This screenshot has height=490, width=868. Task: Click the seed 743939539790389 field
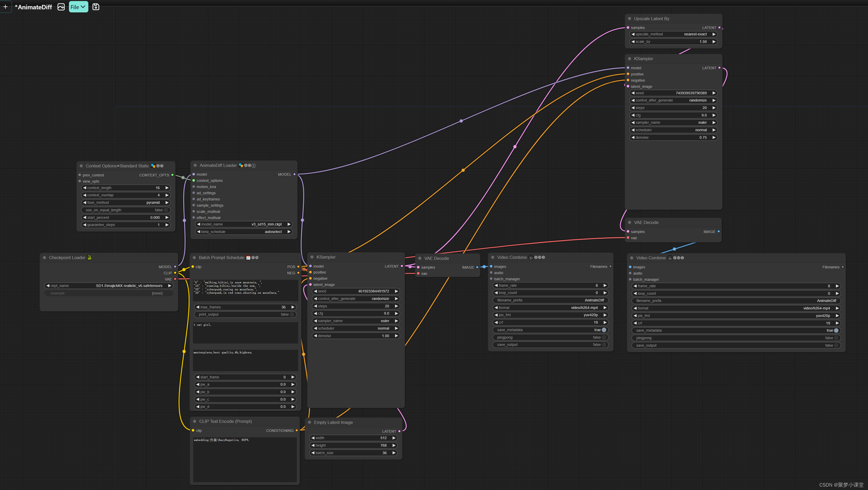coord(673,93)
